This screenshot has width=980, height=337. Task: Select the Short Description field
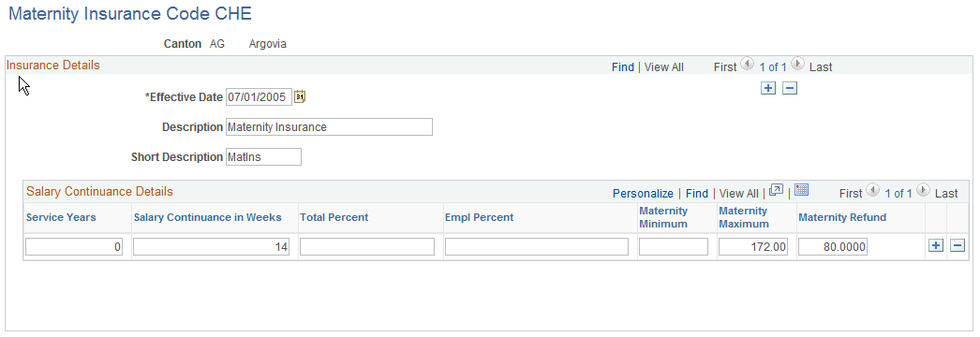[263, 156]
